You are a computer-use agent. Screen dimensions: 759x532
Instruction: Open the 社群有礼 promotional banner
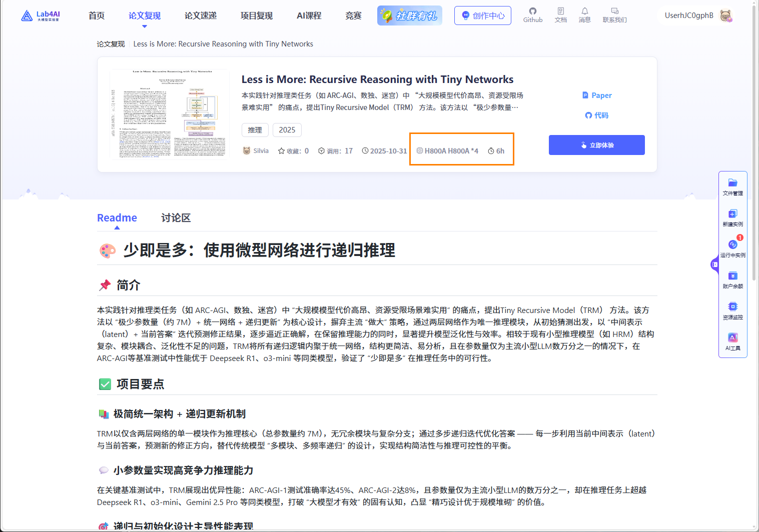409,15
